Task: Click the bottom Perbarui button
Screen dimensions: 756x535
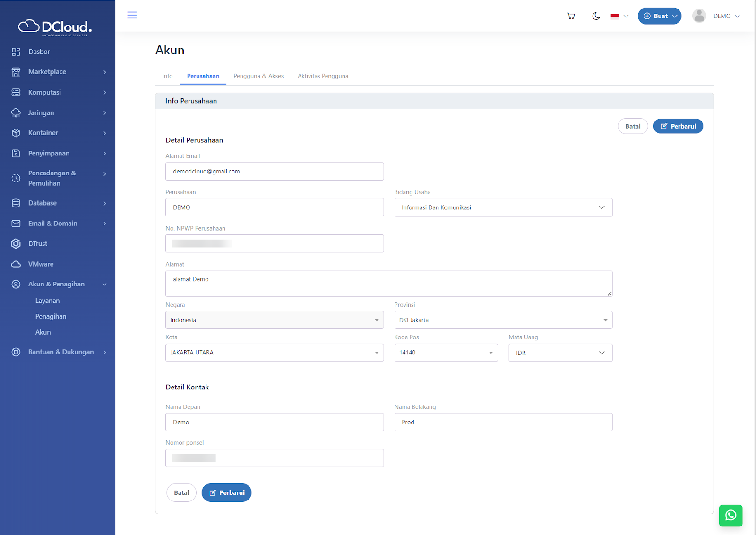Action: pos(226,492)
